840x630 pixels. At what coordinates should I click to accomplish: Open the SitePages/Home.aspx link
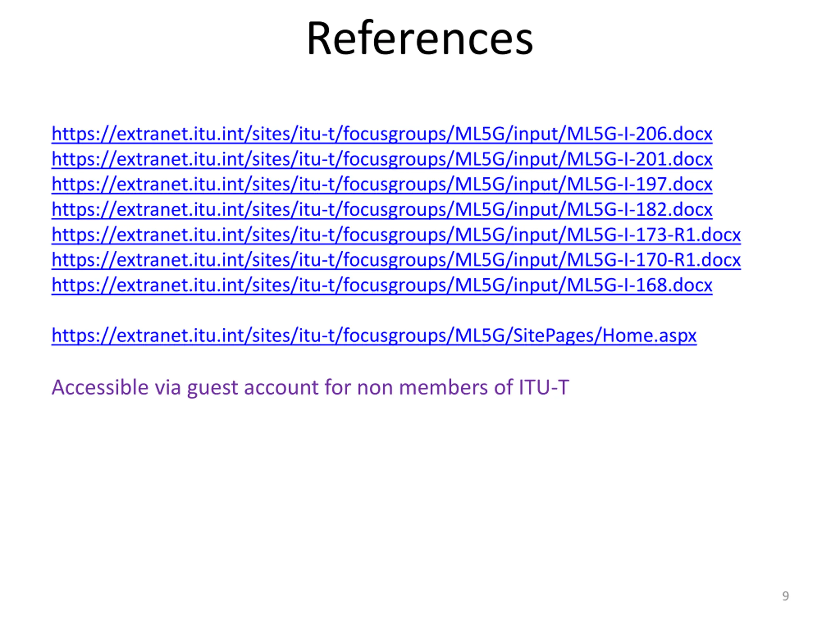[374, 336]
